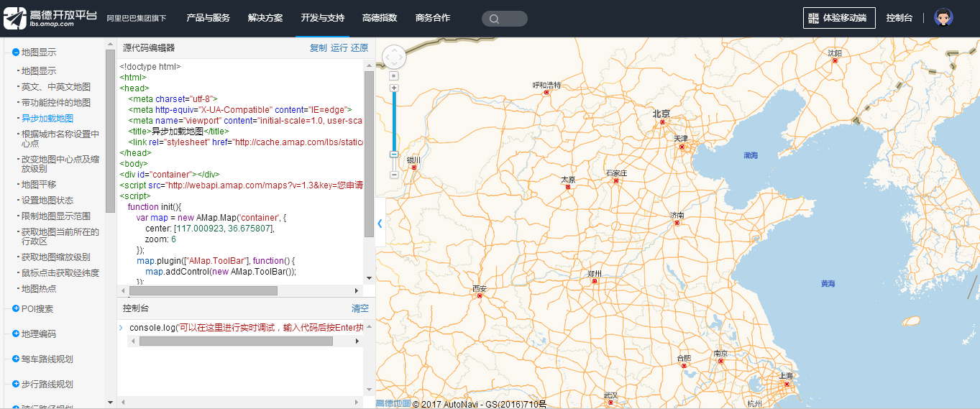
Task: Click the sidebar vertical scrollbar thumb
Action: coord(110,131)
